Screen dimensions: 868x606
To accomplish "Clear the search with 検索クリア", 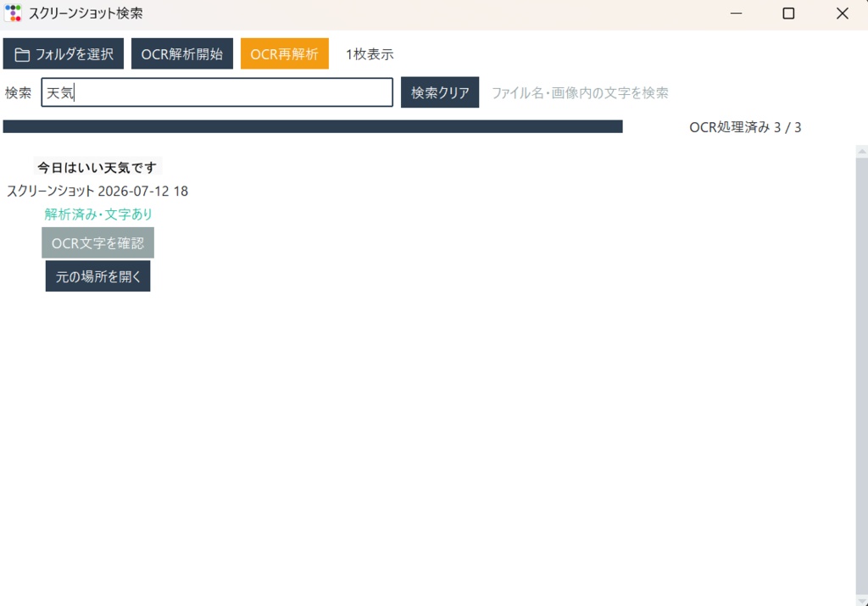I will pyautogui.click(x=440, y=92).
